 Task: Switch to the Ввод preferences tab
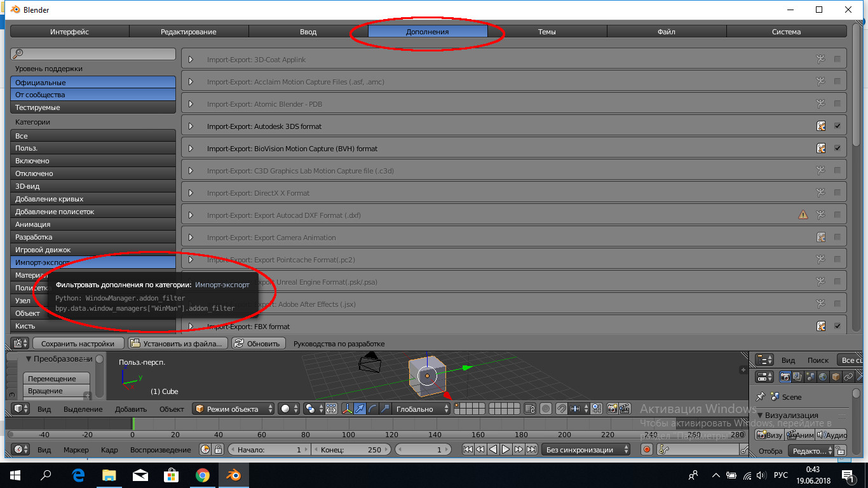pos(308,31)
